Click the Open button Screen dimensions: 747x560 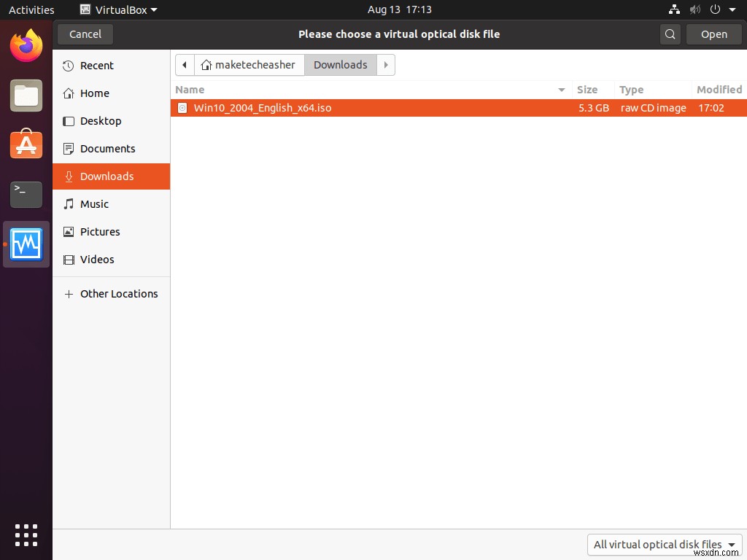[x=714, y=34]
